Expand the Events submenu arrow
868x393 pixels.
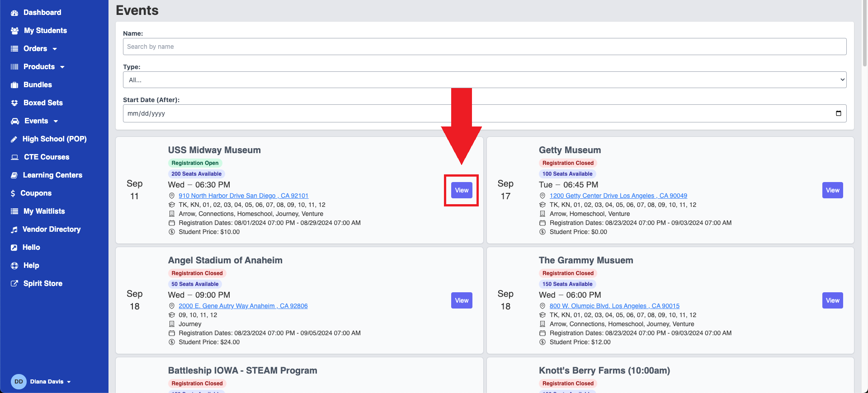click(56, 122)
